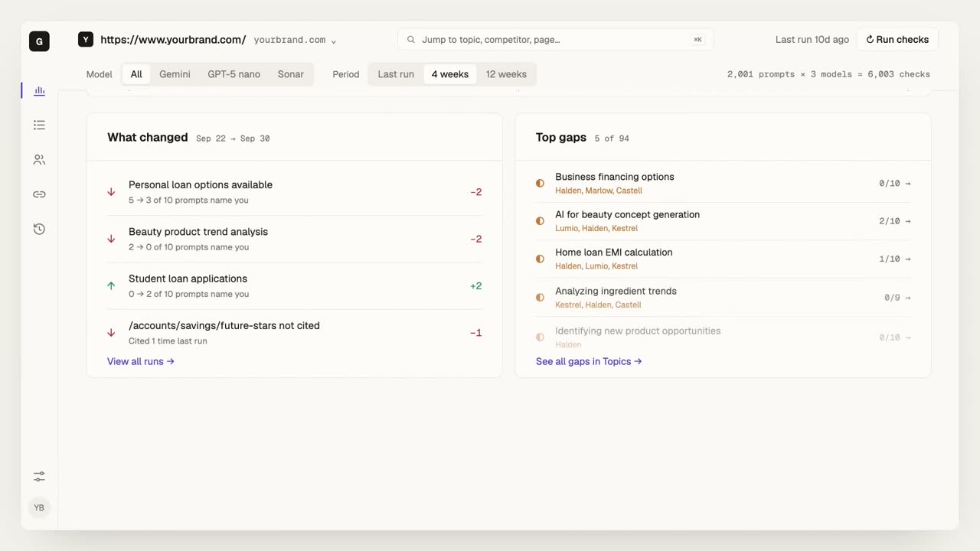This screenshot has width=980, height=551.
Task: Open Home loan EMI calculation gap
Action: pos(724,259)
